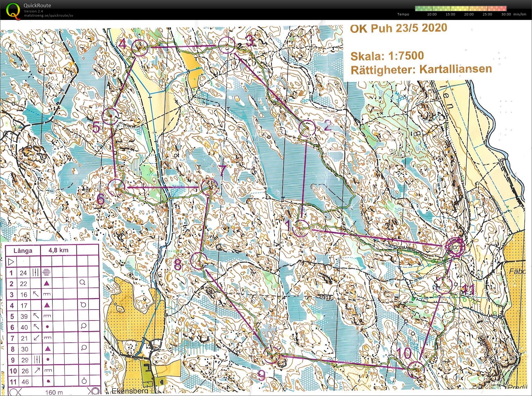Select control circle 2 on the map

point(307,128)
